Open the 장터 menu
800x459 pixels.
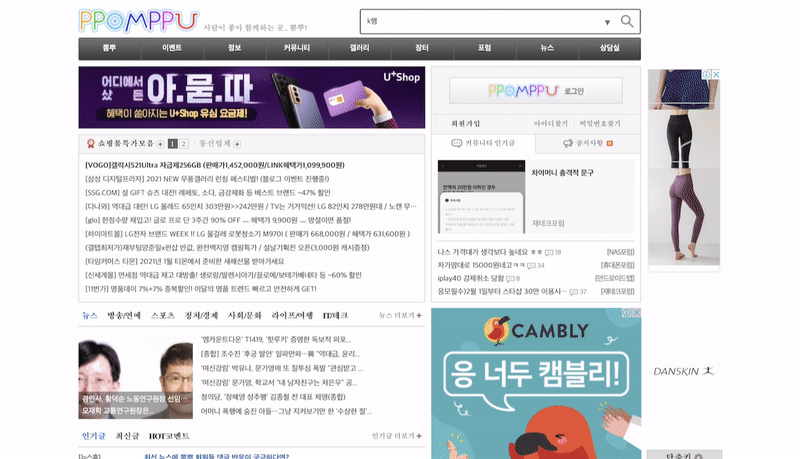tap(421, 48)
